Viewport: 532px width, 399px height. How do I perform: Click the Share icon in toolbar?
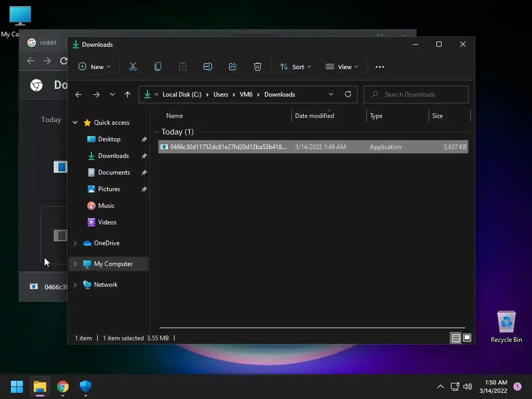coord(233,67)
